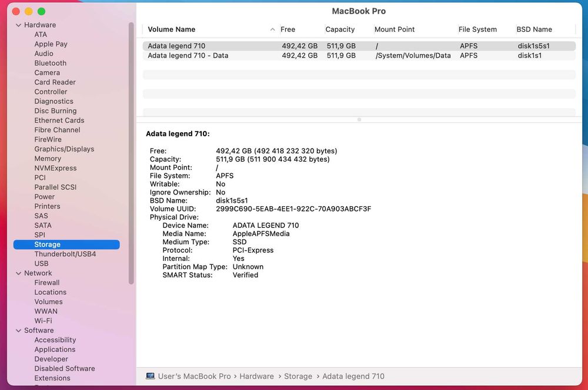Click the Volume UUID value text
The height and width of the screenshot is (390, 588).
(293, 209)
